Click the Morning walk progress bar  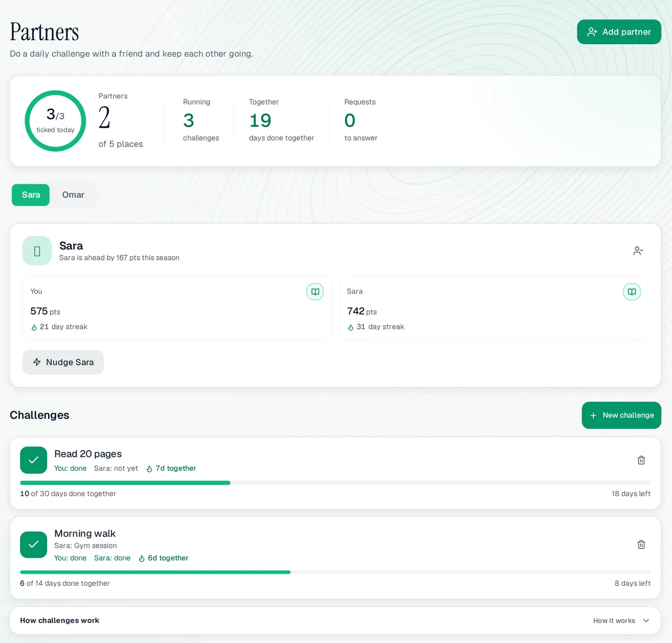tap(335, 572)
